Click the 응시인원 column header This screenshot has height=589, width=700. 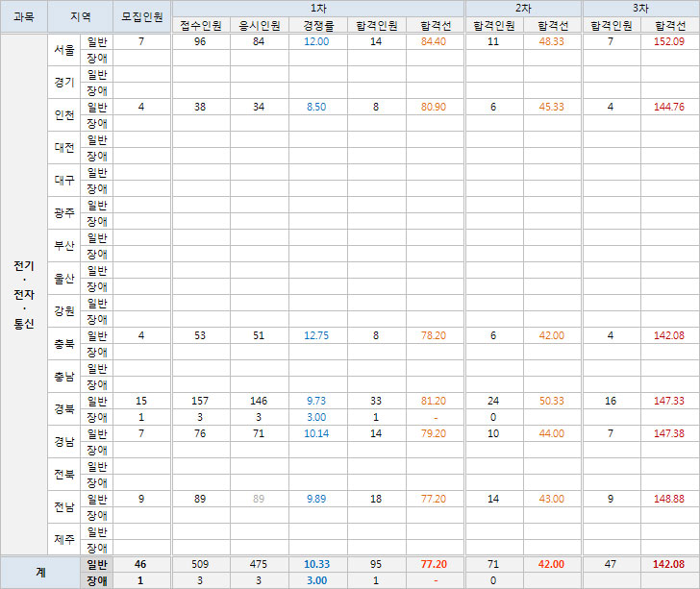coord(260,25)
